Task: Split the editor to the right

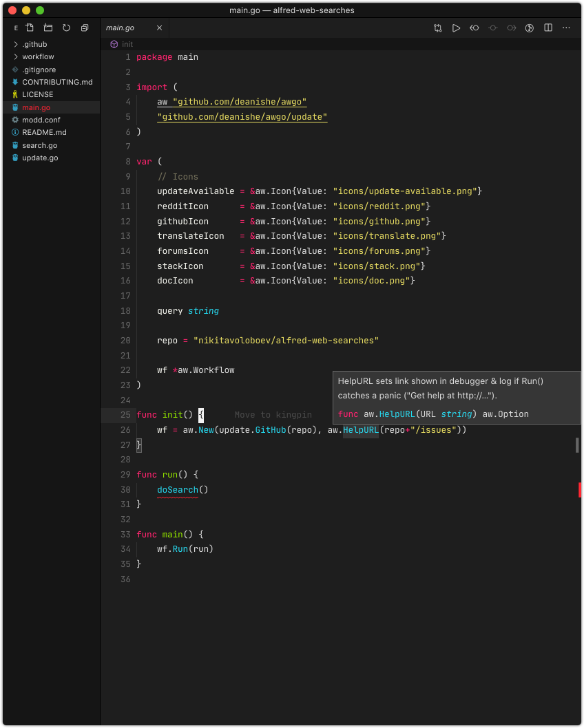Action: (x=548, y=28)
